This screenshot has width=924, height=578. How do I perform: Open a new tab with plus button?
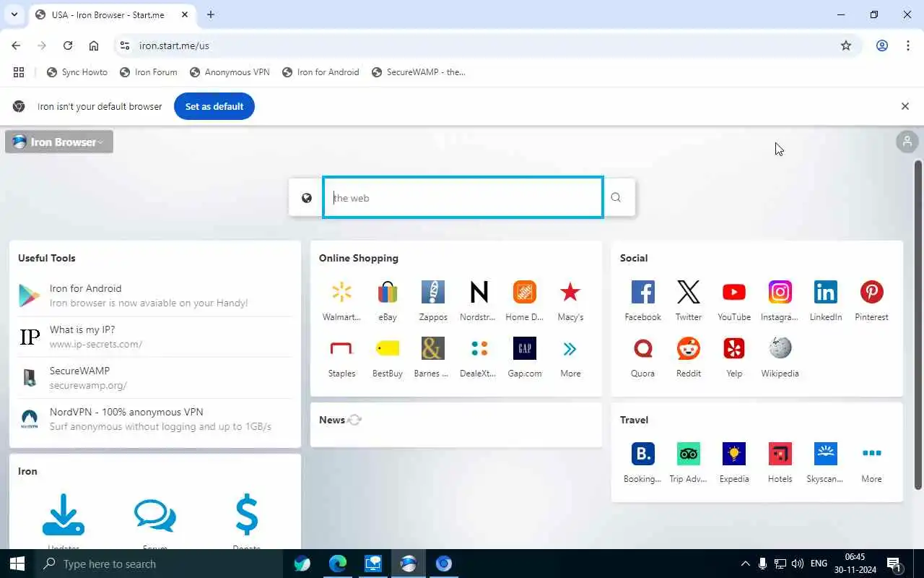tap(211, 14)
